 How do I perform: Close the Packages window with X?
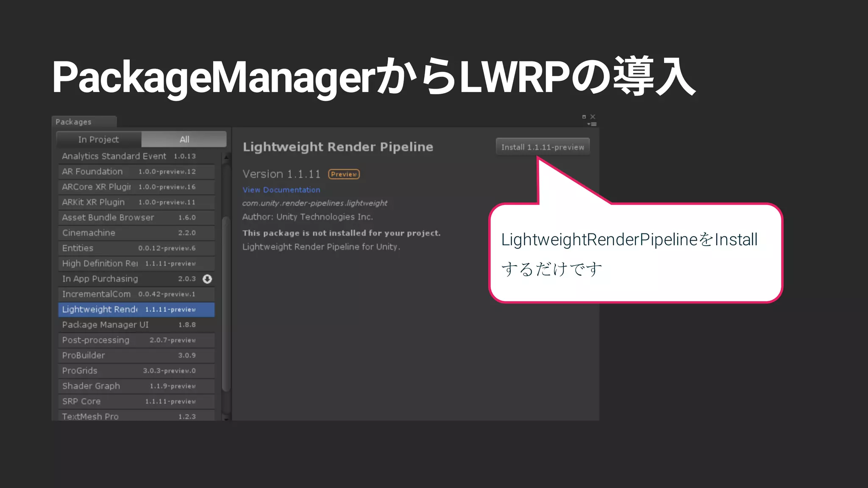point(593,117)
